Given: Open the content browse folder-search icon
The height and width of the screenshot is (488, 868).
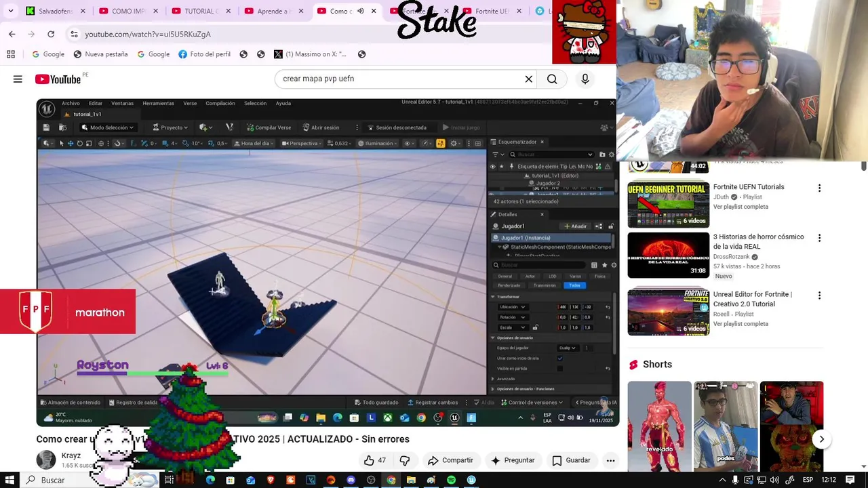Looking at the screenshot, I should click(62, 127).
